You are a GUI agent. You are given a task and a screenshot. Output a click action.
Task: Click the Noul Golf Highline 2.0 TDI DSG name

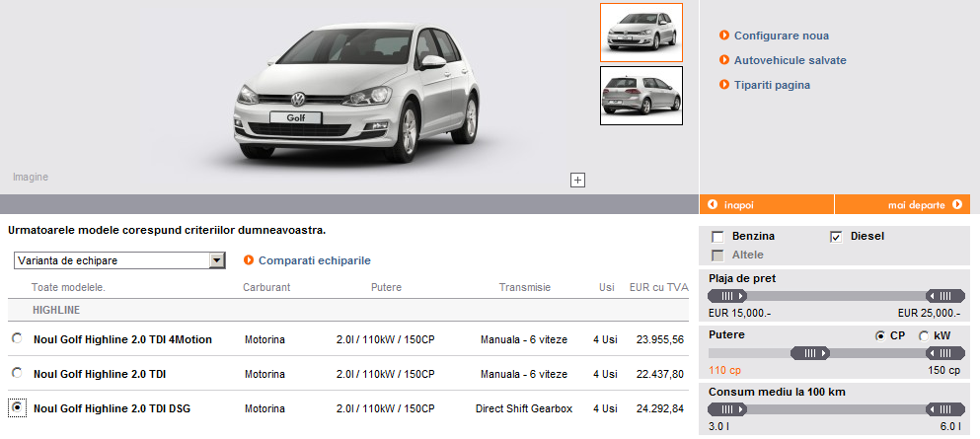click(x=112, y=409)
